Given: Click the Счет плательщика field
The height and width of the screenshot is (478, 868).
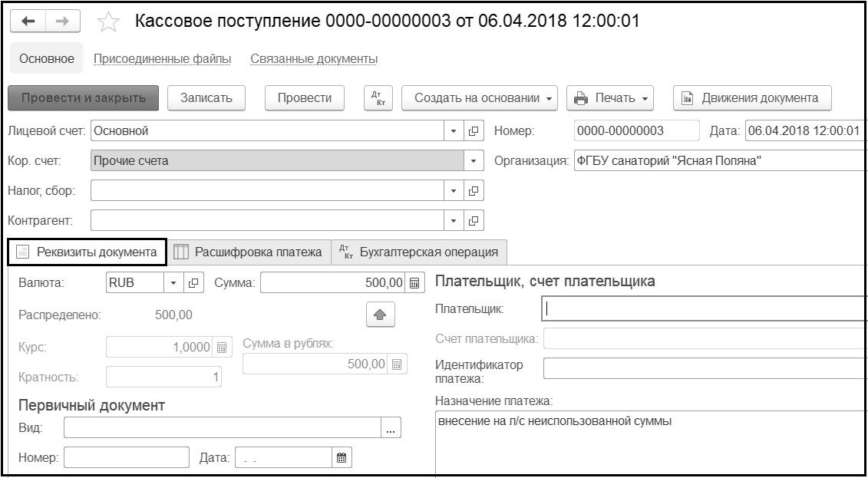Looking at the screenshot, I should tap(704, 338).
